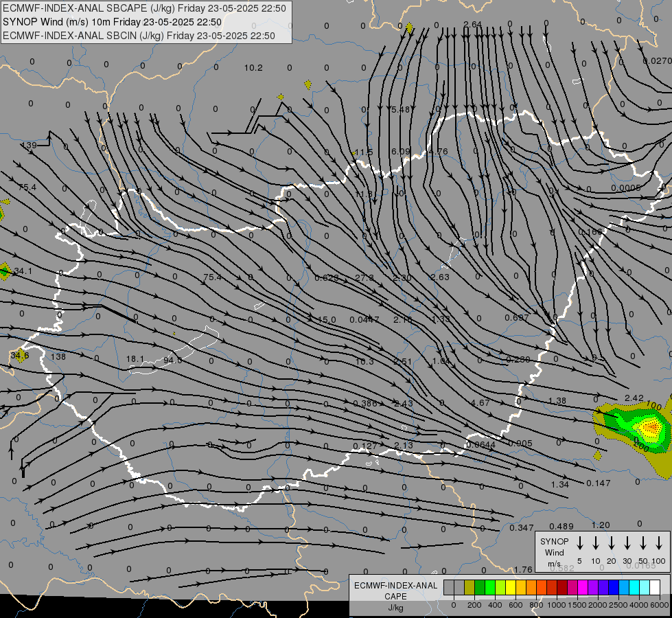
Task: Click the ECMWF-INDEX-ANAL SBCAPE title line
Action: pos(144,8)
